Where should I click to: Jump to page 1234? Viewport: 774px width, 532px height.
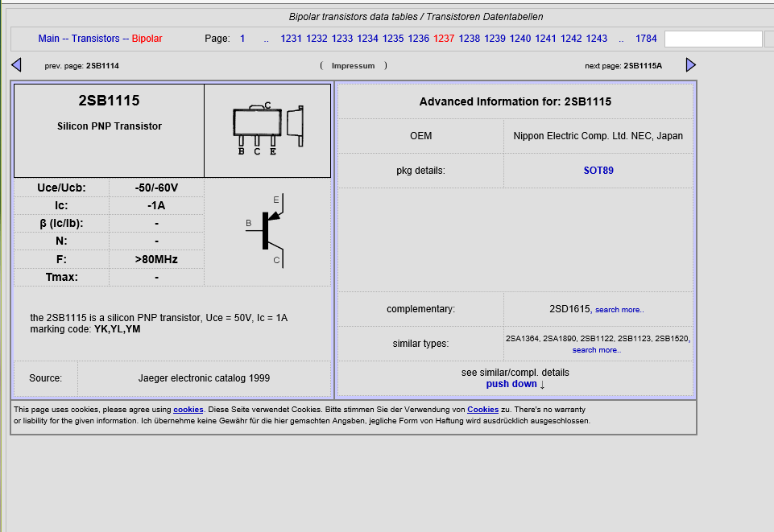click(367, 39)
